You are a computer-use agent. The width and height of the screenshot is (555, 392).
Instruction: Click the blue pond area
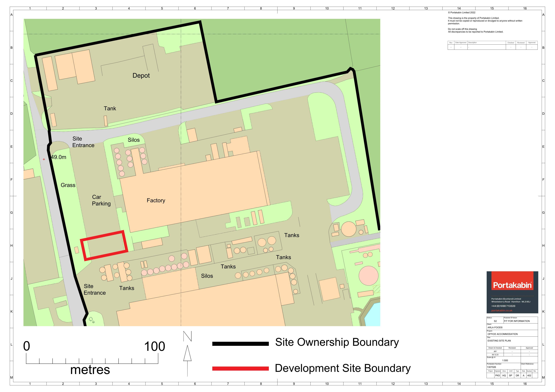372,314
